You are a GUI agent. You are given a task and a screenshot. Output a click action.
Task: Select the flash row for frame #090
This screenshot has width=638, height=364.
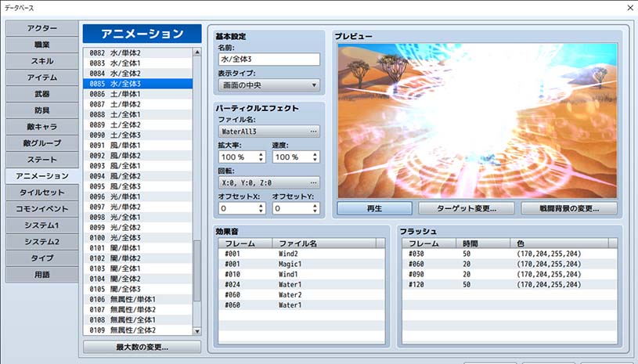pos(510,274)
